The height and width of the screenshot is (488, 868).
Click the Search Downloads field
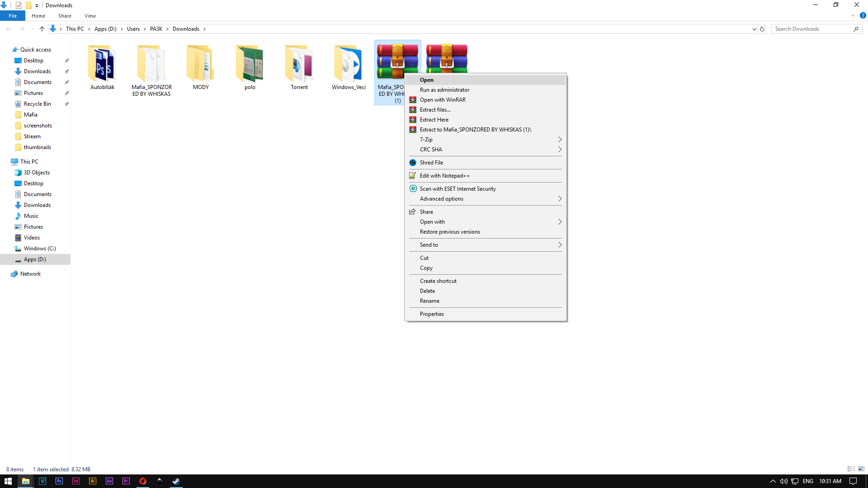pyautogui.click(x=812, y=29)
